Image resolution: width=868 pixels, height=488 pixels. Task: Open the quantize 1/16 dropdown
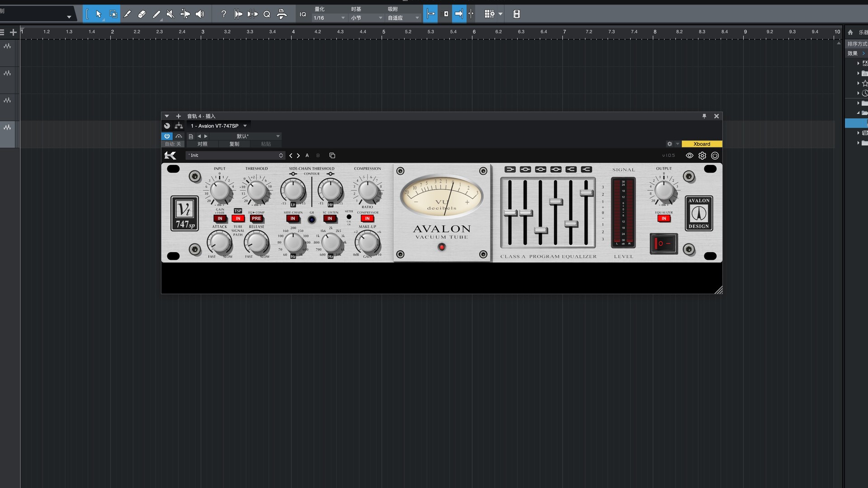click(329, 18)
